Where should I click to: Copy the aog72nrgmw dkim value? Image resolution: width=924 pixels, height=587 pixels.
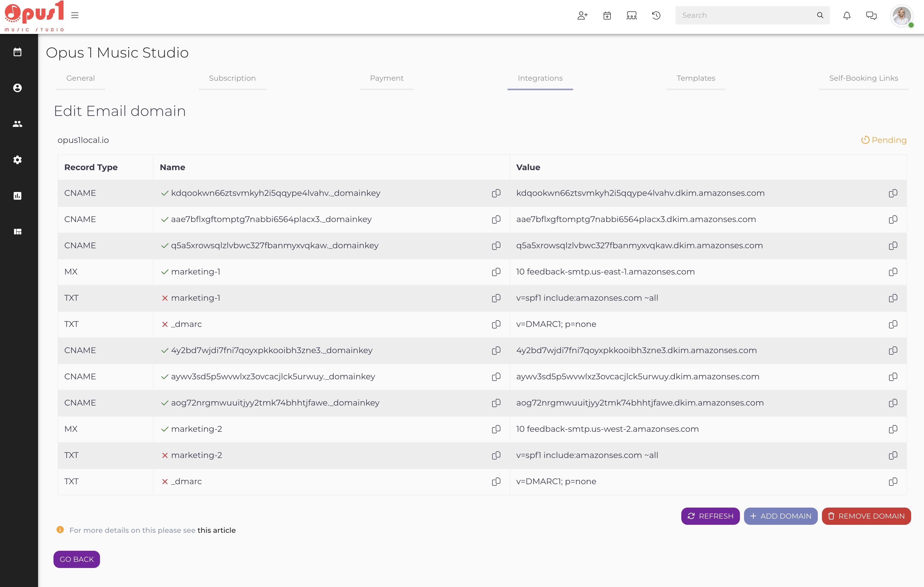tap(893, 403)
